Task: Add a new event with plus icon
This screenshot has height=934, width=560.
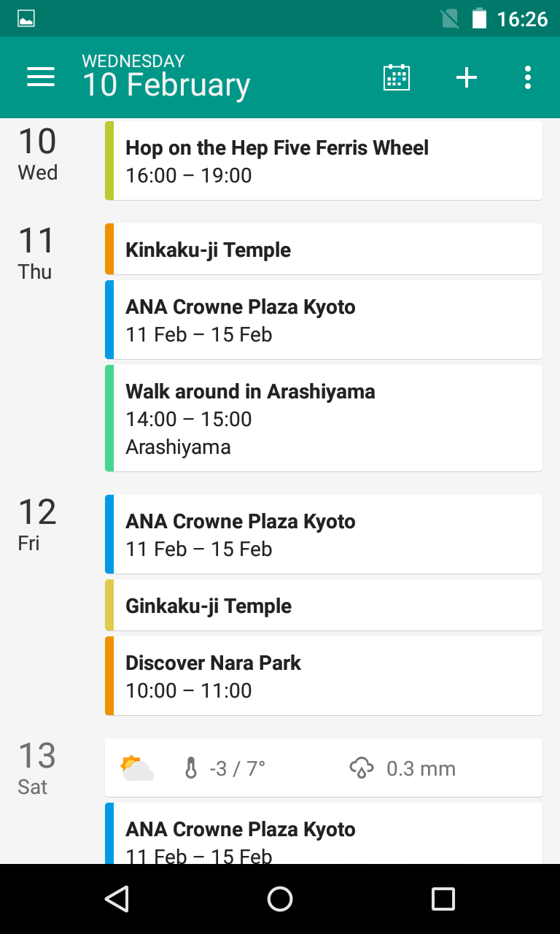Action: coord(467,77)
